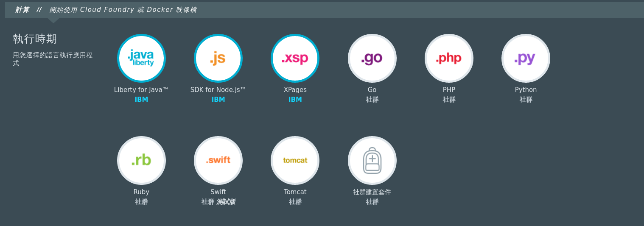Click the Cloud Foundry or Docker header text
The image size is (644, 226).
coord(123,9)
